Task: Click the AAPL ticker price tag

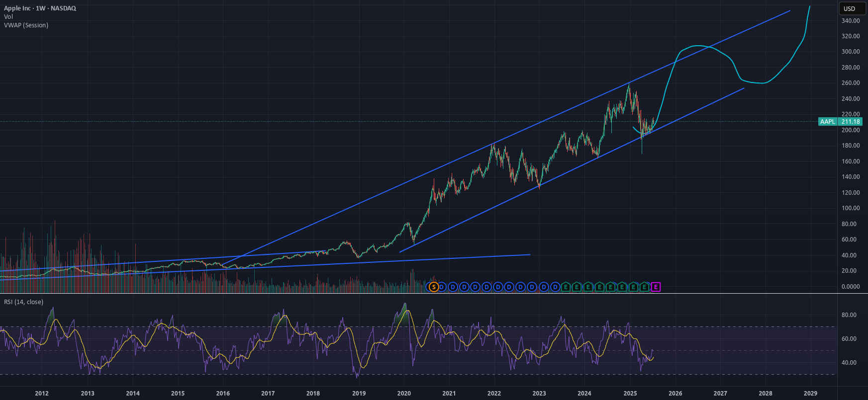Action: coord(828,122)
